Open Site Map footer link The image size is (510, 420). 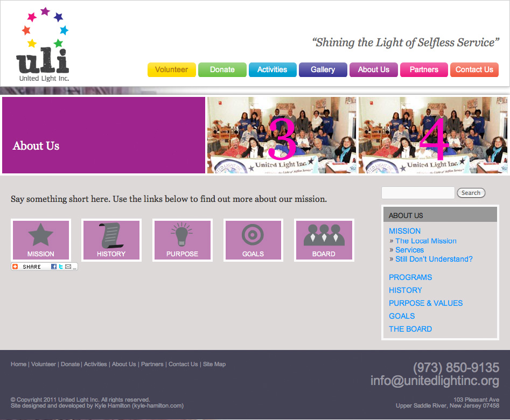click(214, 365)
